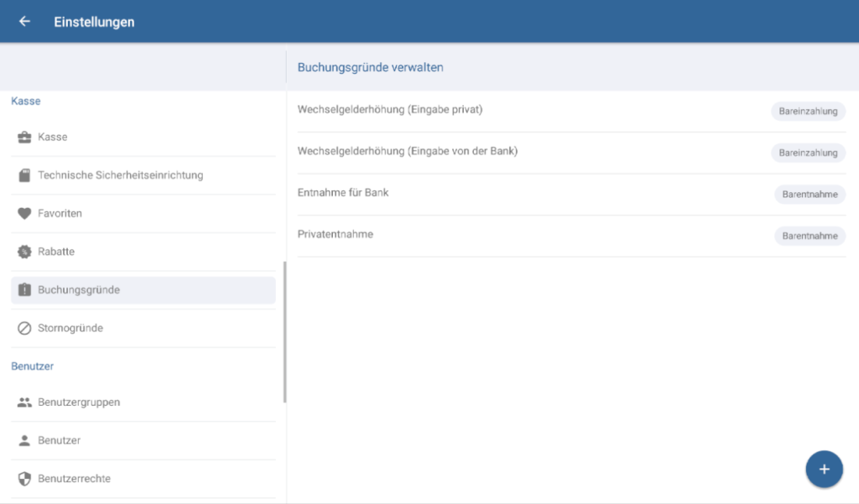Click the Benutzergruppen people icon

tap(24, 403)
